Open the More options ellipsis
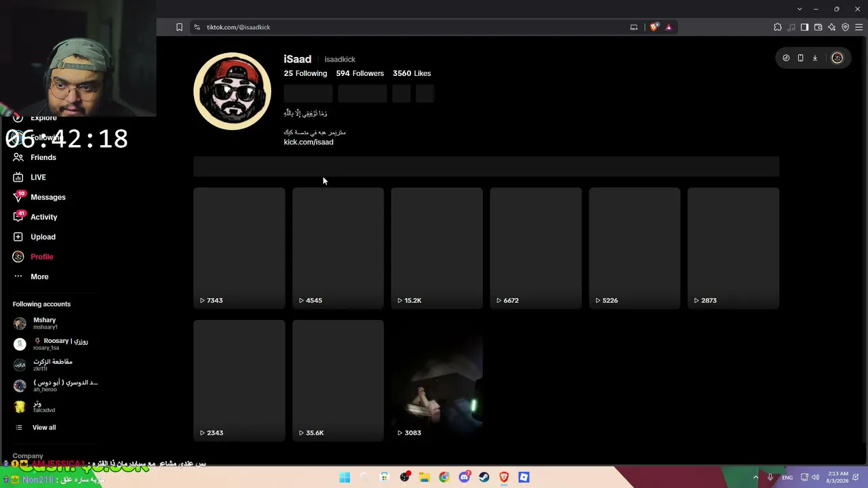Viewport: 868px width, 488px height. tap(18, 277)
